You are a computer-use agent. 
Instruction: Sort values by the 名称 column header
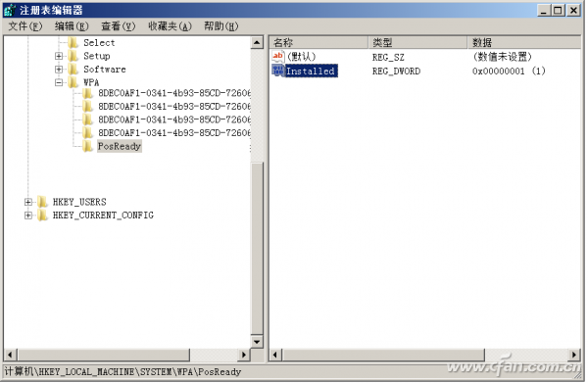318,42
